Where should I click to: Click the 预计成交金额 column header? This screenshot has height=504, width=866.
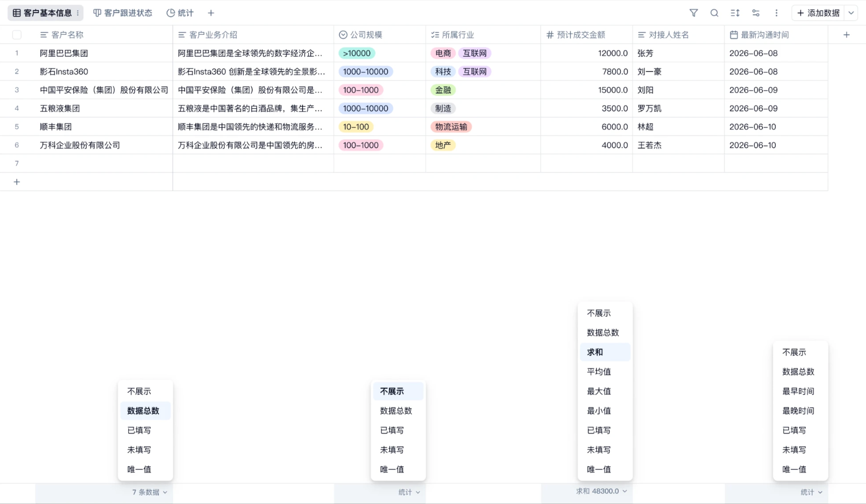[x=587, y=35]
